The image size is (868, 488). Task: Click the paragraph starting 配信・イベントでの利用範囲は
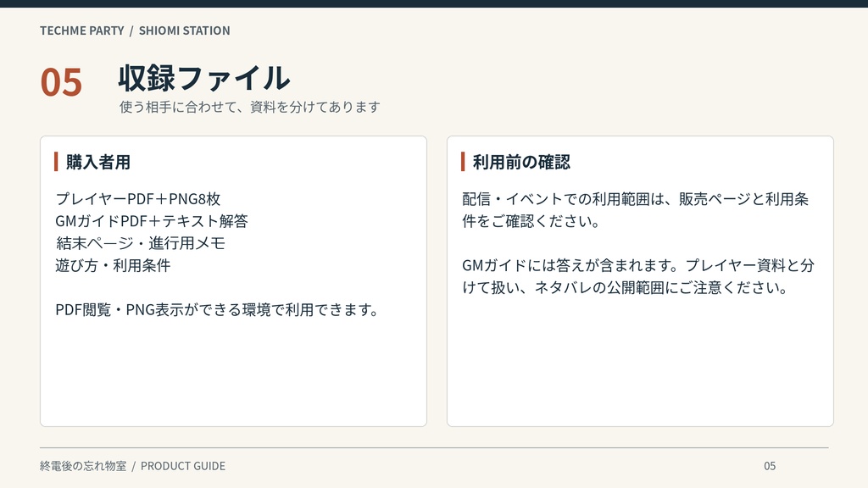636,210
